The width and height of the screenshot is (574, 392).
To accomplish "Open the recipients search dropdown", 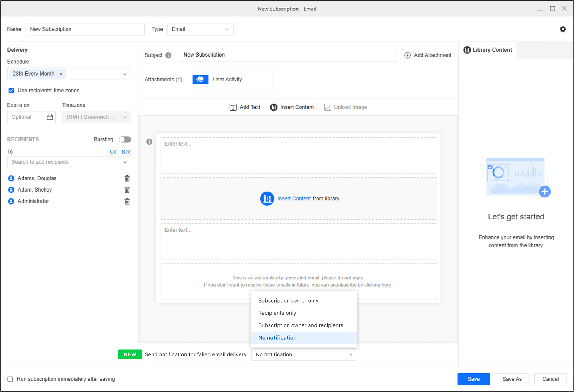I will [x=125, y=162].
